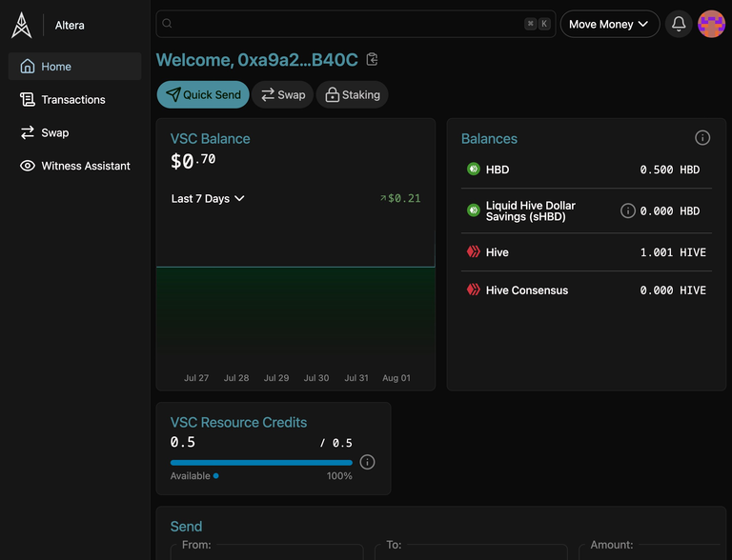Click the Aug 01 chart label
Screen dimensions: 732x560
click(396, 378)
